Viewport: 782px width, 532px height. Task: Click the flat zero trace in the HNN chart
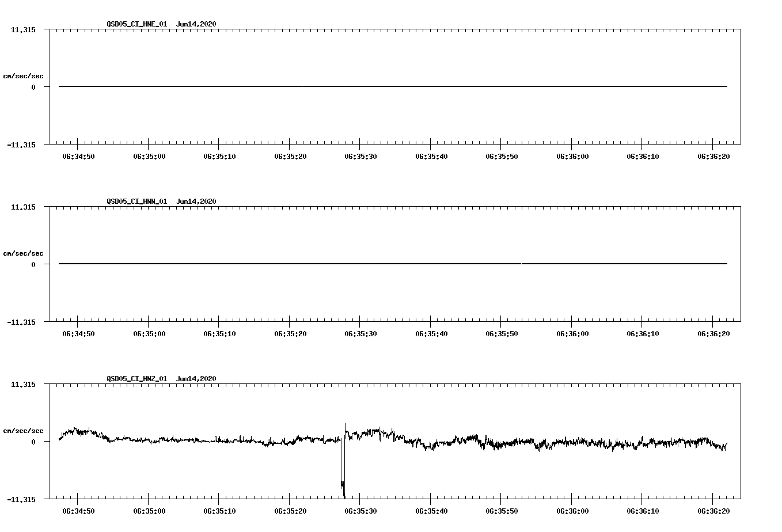393,264
